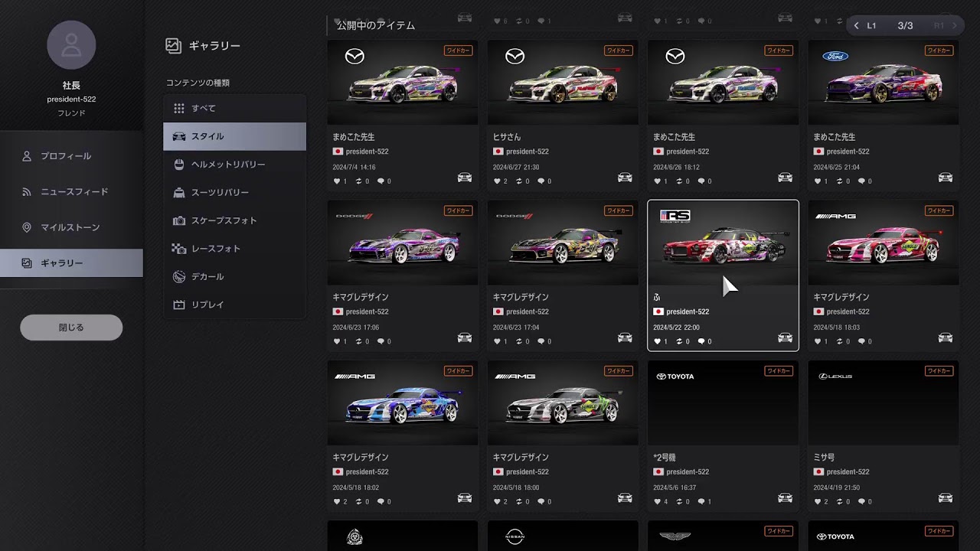Open the プロフィール sidebar item

tap(71, 156)
